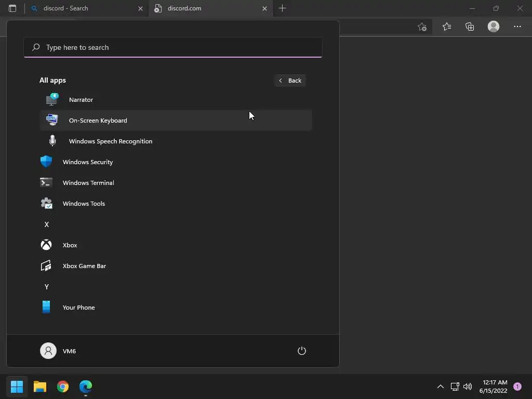This screenshot has width=532, height=399.
Task: Open Edge Collections icon
Action: (470, 26)
